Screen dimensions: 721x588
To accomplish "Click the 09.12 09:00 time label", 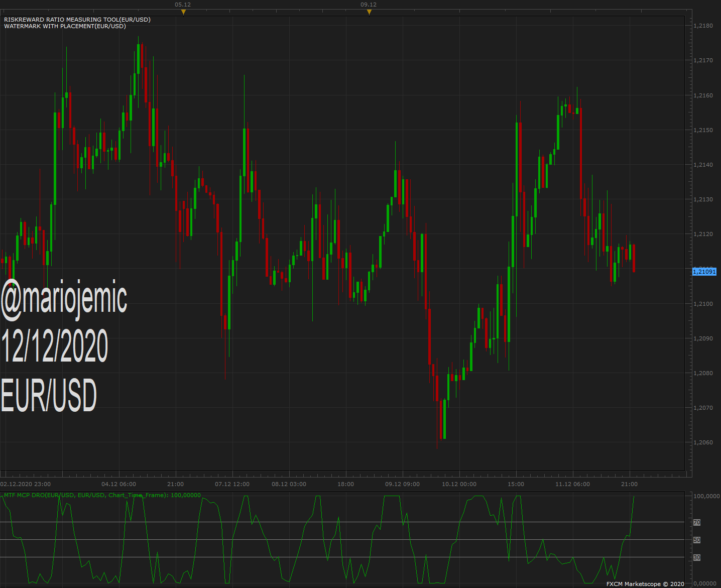I will click(403, 484).
